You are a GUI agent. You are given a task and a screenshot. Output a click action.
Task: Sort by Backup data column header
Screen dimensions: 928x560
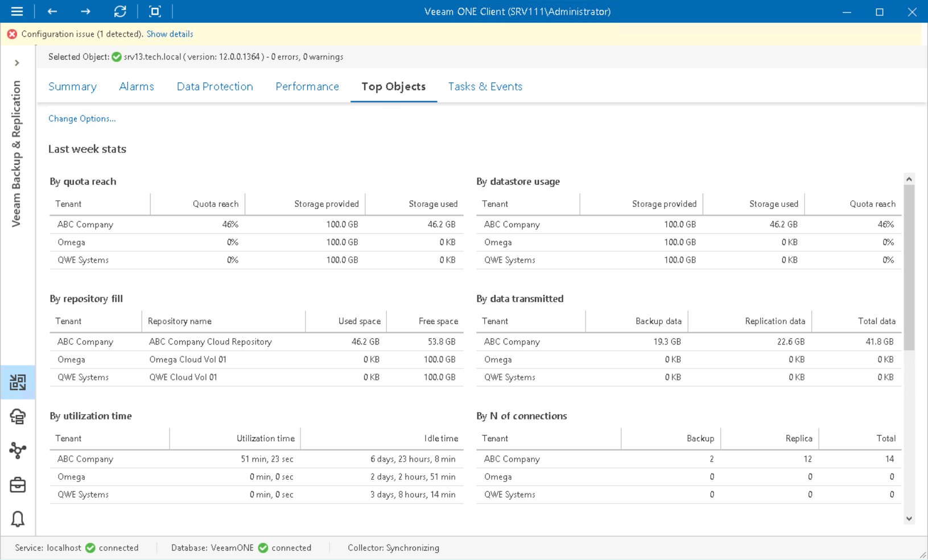click(637, 321)
